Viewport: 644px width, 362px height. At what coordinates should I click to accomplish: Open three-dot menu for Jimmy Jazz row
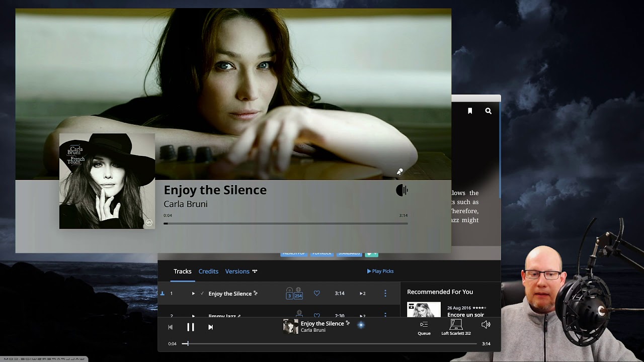(x=385, y=315)
